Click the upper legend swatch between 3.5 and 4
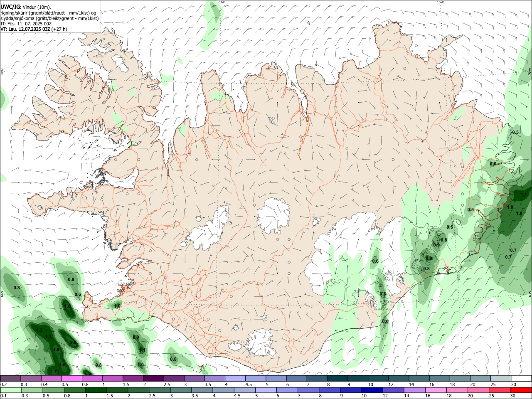 pos(214,378)
